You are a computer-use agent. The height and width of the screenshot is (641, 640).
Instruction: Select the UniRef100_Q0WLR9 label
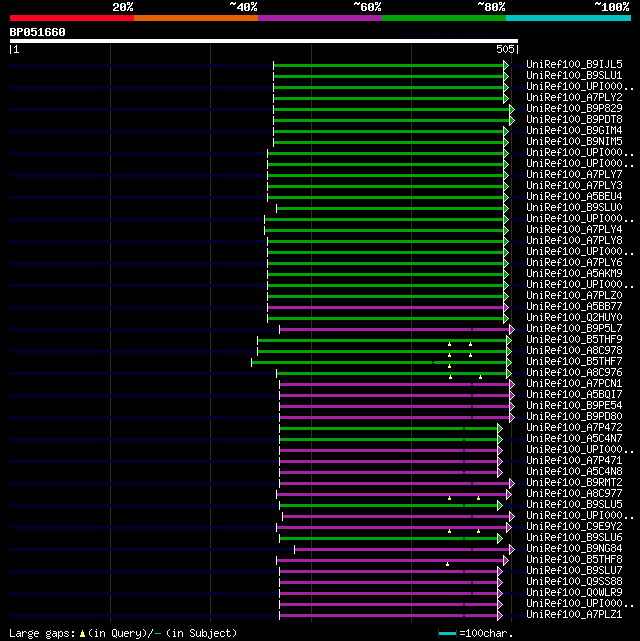(x=574, y=592)
